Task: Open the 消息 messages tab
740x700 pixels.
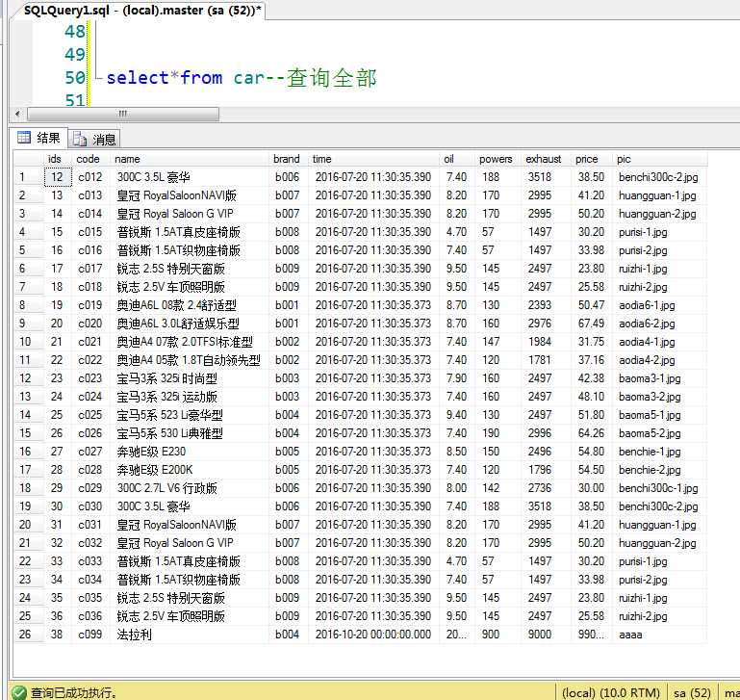Action: (94, 139)
